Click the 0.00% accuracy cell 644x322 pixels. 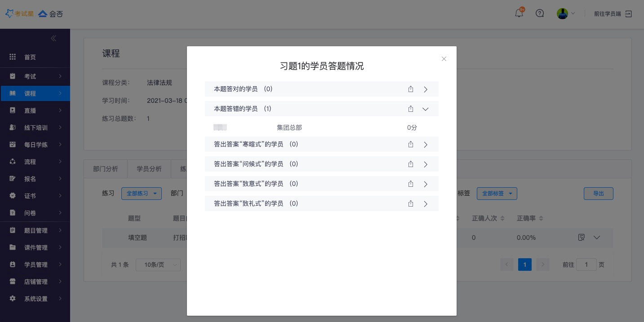click(526, 238)
